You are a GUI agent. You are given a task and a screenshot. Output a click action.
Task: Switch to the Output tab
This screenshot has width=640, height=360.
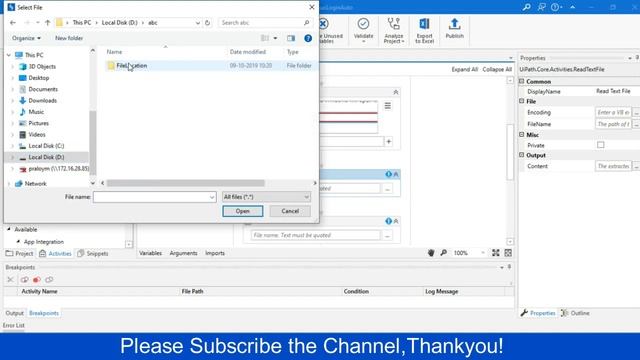tap(14, 313)
